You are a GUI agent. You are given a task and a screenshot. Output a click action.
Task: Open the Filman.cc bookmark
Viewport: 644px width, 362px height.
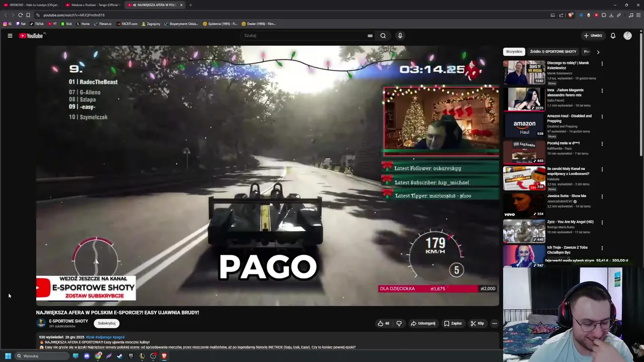[x=103, y=24]
